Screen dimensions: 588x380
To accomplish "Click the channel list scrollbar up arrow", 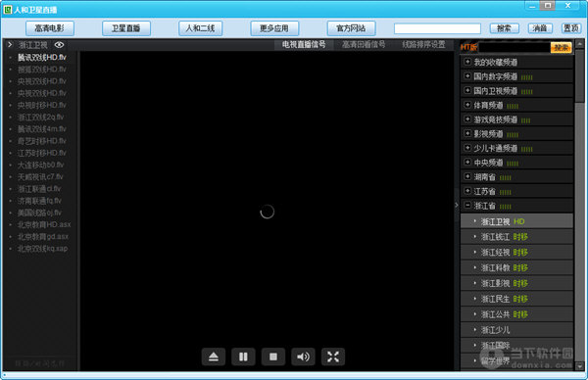I will [580, 44].
